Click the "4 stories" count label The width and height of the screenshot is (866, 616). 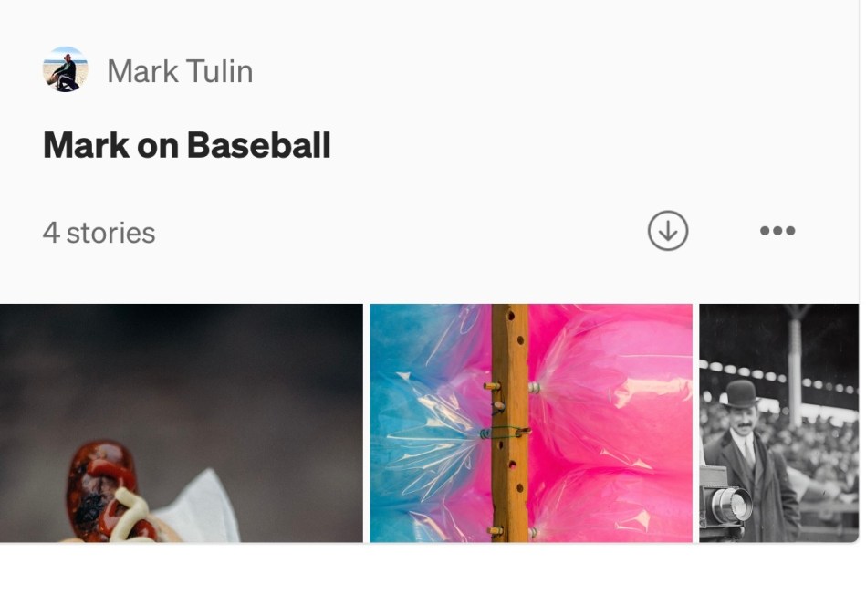click(99, 233)
